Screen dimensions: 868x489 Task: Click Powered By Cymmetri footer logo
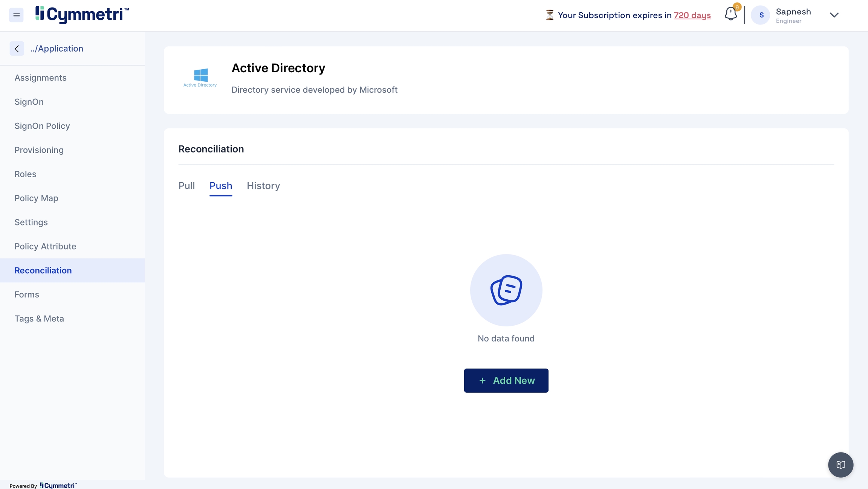[x=58, y=485]
